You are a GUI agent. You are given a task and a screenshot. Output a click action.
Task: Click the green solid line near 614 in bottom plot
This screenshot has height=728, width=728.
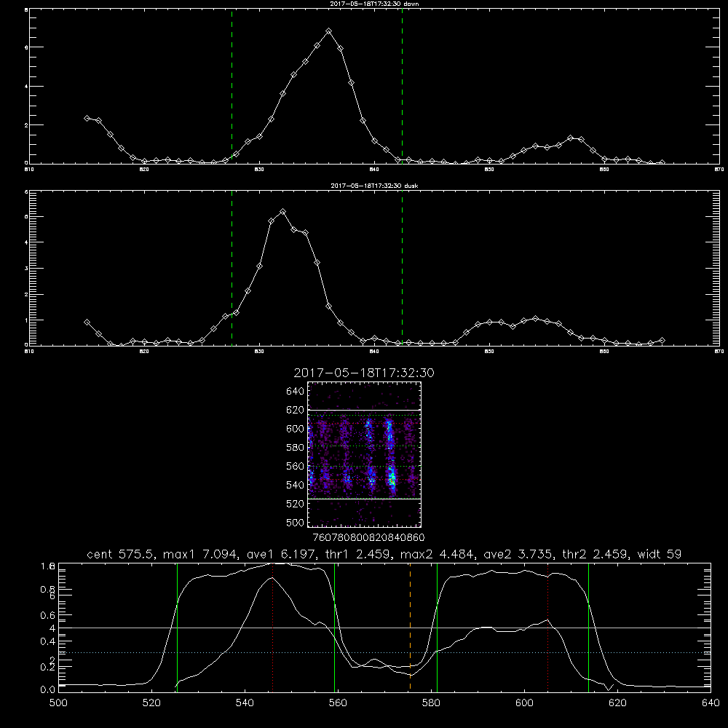588,627
